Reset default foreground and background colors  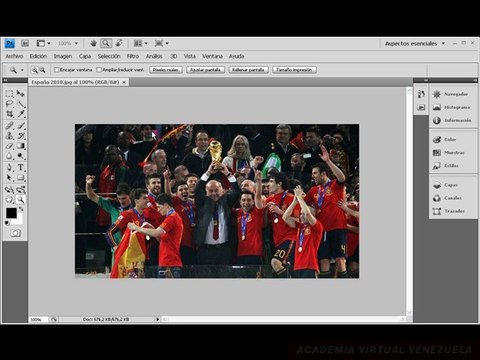tap(7, 223)
